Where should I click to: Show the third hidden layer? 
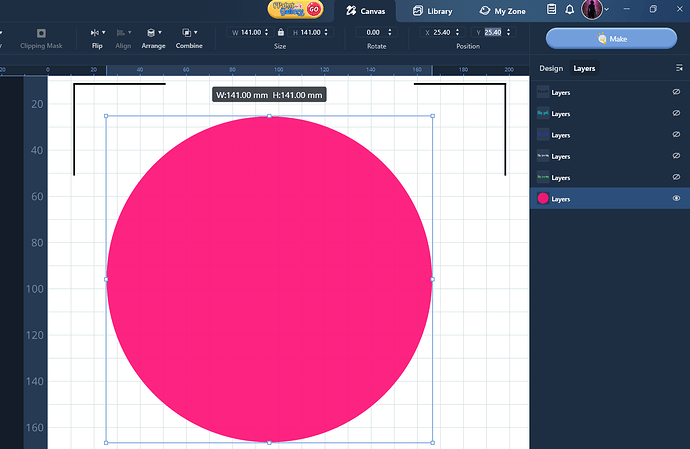point(676,135)
